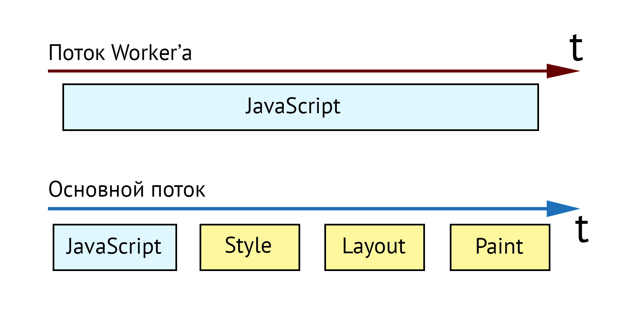Viewport: 644px width, 335px height.
Task: Select the yellow Style box
Action: pyautogui.click(x=250, y=247)
